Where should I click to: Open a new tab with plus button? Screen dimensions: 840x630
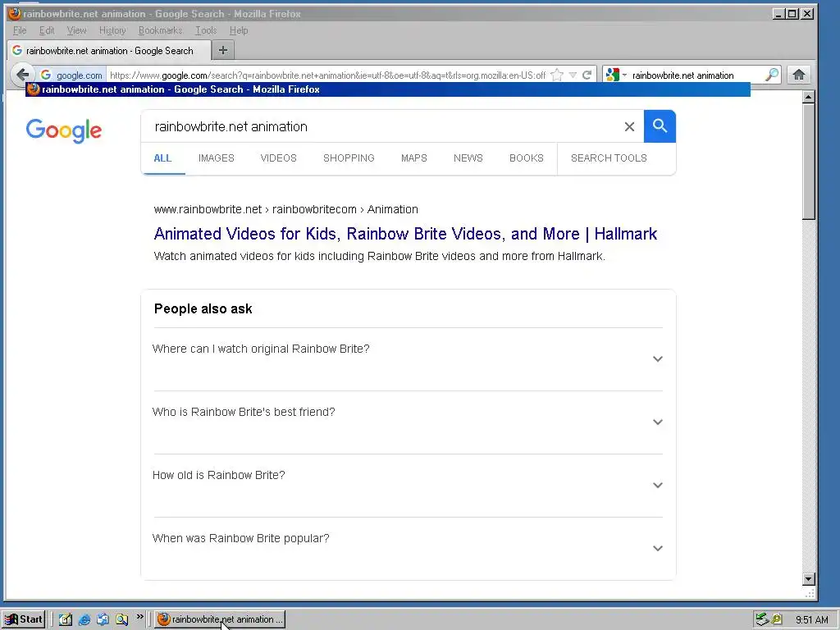(223, 50)
